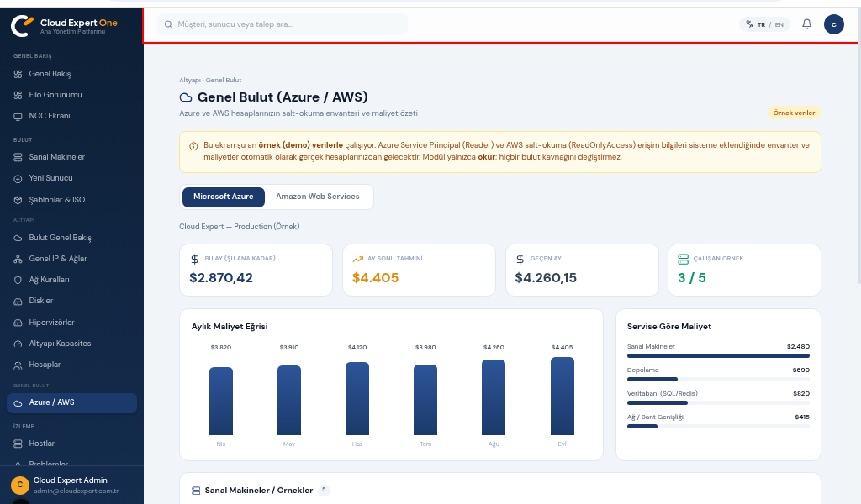861x504 pixels.
Task: Open Yeni Sunucu menu item
Action: (x=72, y=179)
